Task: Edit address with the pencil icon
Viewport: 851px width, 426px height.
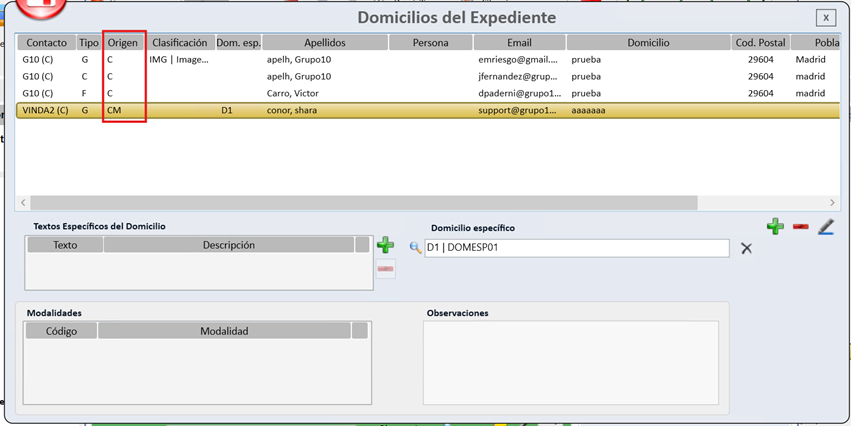Action: [x=825, y=226]
